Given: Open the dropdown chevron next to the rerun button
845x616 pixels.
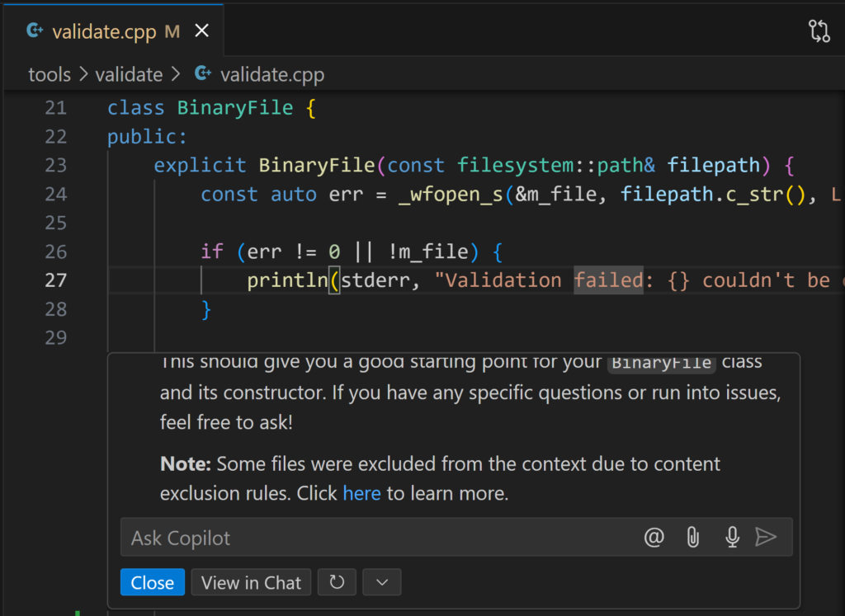Looking at the screenshot, I should [x=381, y=582].
